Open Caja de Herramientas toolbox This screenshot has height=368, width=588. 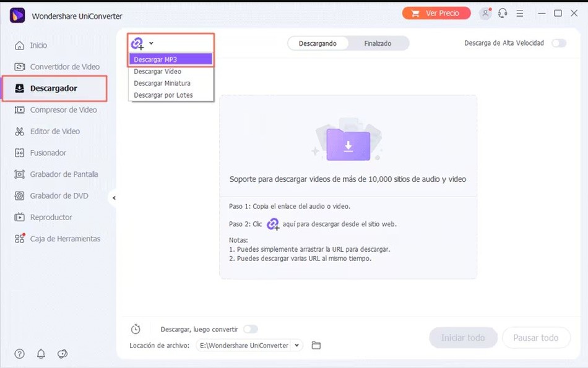pos(58,239)
